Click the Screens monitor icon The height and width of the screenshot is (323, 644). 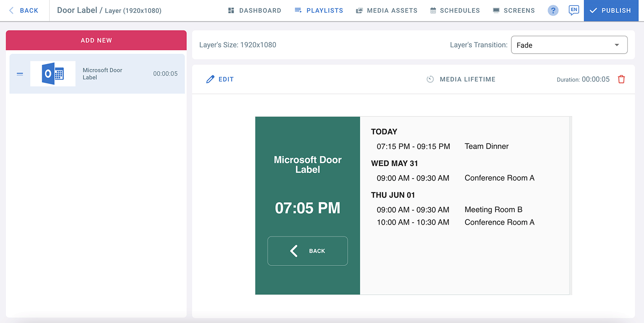point(496,11)
